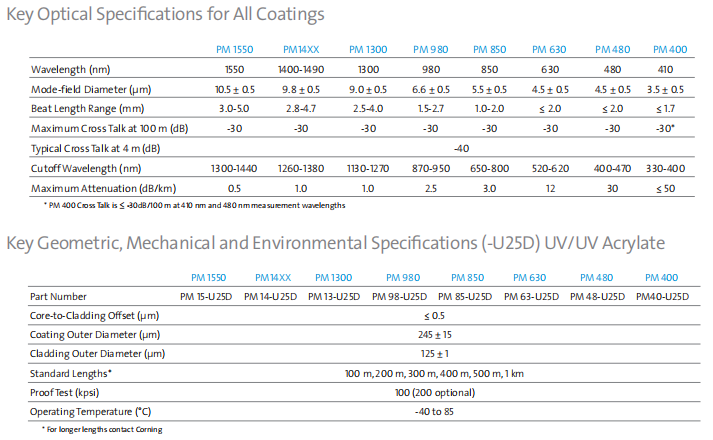Screen dimensions: 713x440
Task: Click the '10.5 ± 0.5' mode-field diameter value
Action: pos(235,90)
